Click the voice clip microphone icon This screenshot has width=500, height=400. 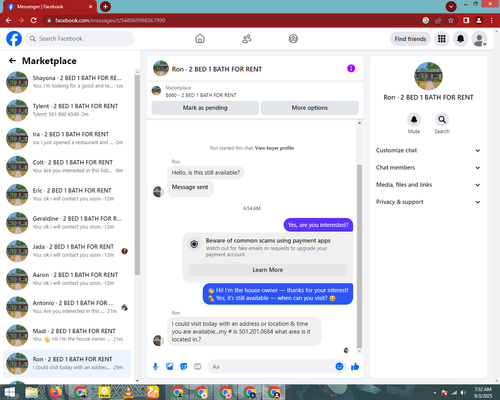tap(155, 367)
